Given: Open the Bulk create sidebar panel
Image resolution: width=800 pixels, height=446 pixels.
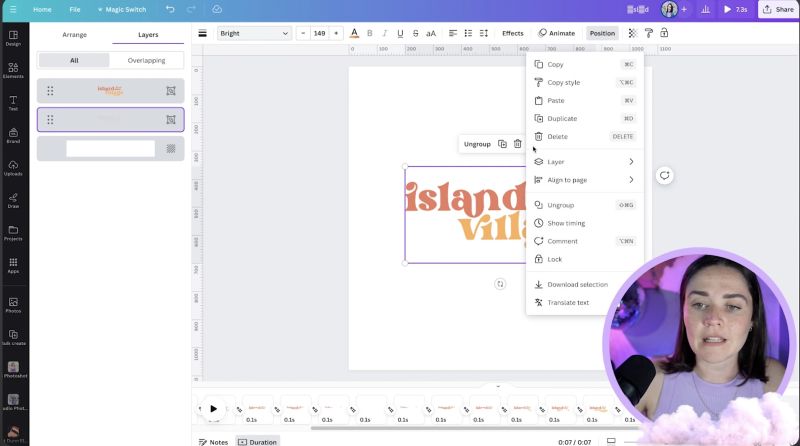Looking at the screenshot, I should point(13,338).
